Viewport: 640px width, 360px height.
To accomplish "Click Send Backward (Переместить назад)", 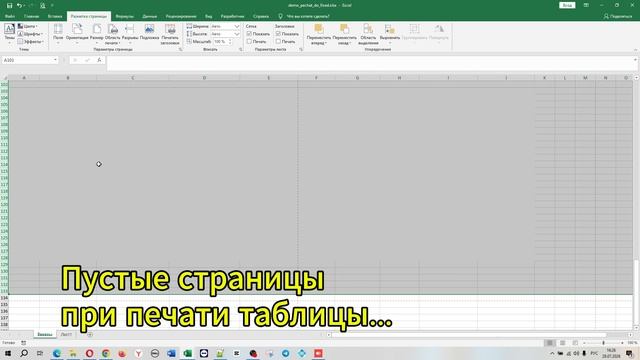I will pos(344,34).
